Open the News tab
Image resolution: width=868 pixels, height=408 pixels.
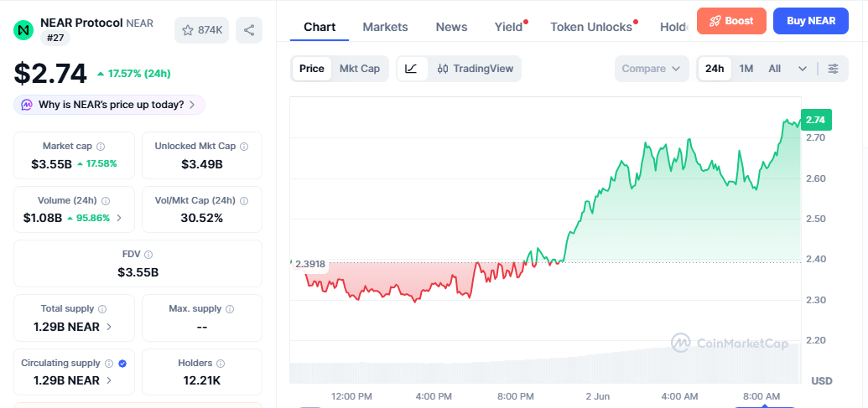click(451, 27)
